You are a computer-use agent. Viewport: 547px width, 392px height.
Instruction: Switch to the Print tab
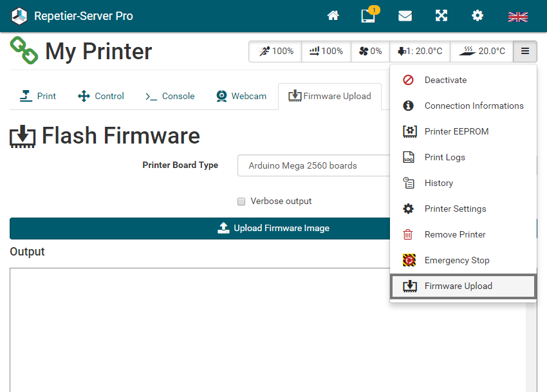click(x=38, y=96)
